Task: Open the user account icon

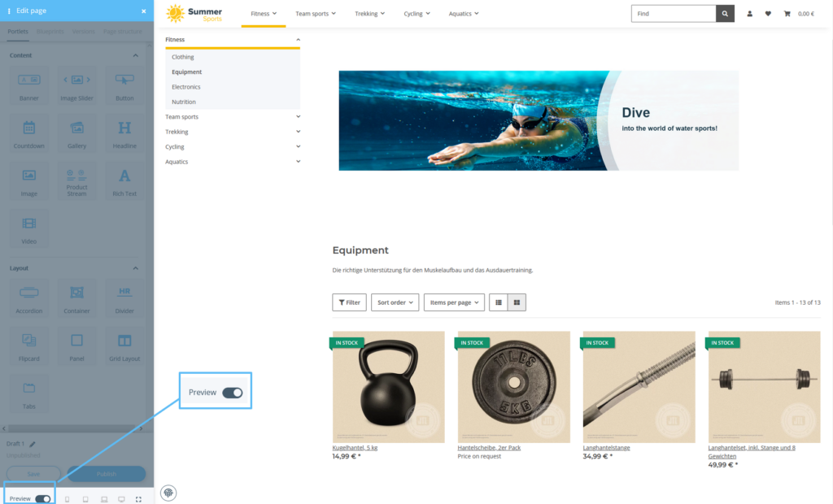Action: click(749, 14)
